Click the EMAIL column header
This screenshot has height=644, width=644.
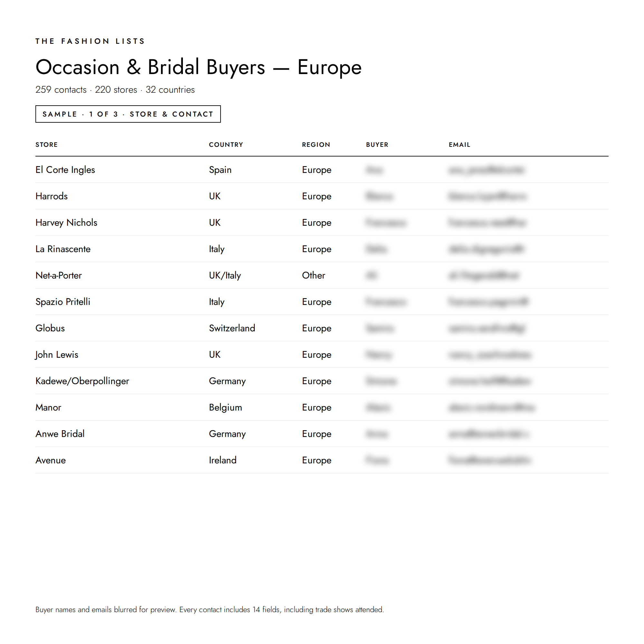[459, 145]
